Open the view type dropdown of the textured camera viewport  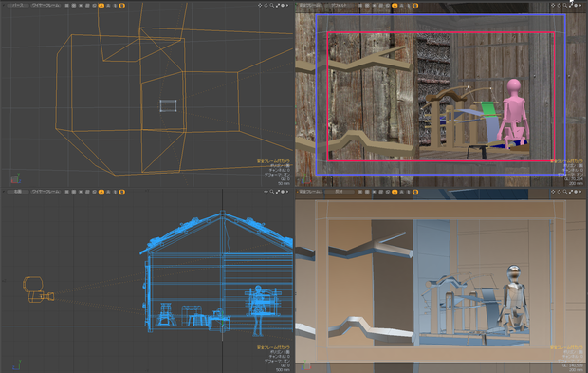click(310, 6)
